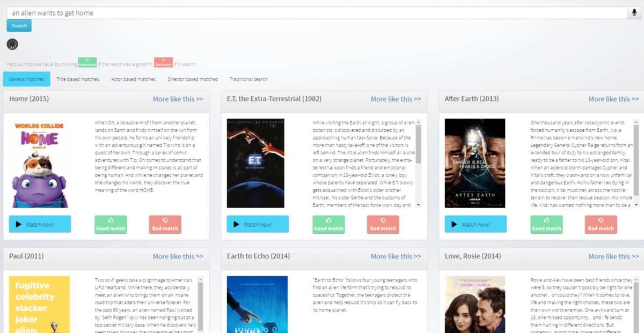Click the Love, Rosie (2014) title
The image size is (644, 333).
coord(473,256)
